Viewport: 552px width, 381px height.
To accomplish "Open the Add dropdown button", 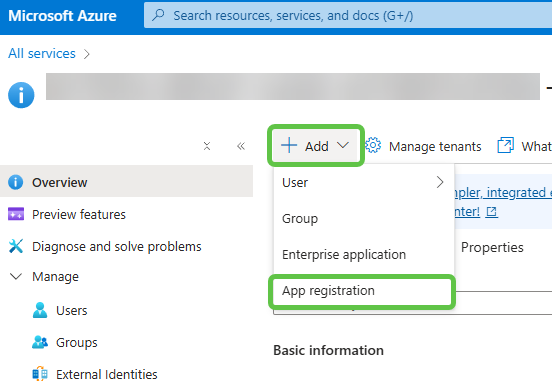I will pyautogui.click(x=316, y=145).
